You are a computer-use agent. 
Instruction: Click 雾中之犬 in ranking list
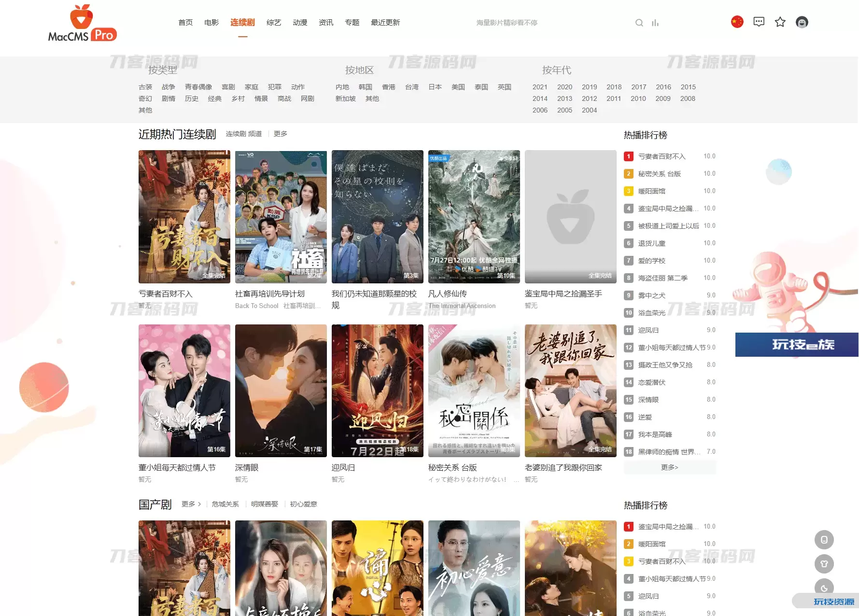coord(652,295)
